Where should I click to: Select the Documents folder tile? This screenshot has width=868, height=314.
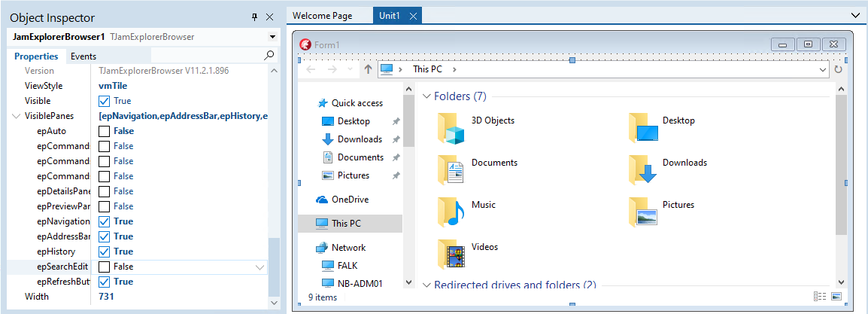click(478, 169)
